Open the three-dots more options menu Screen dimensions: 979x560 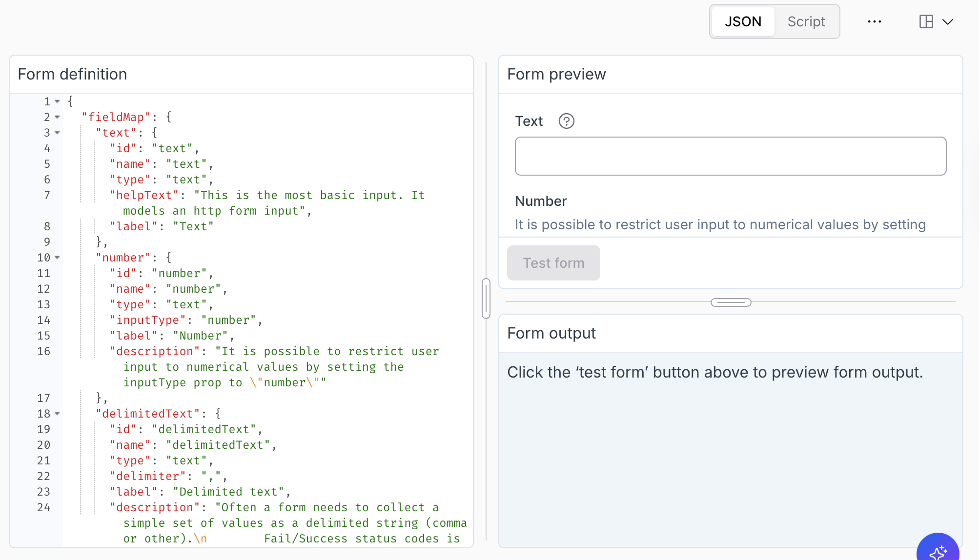click(x=875, y=21)
